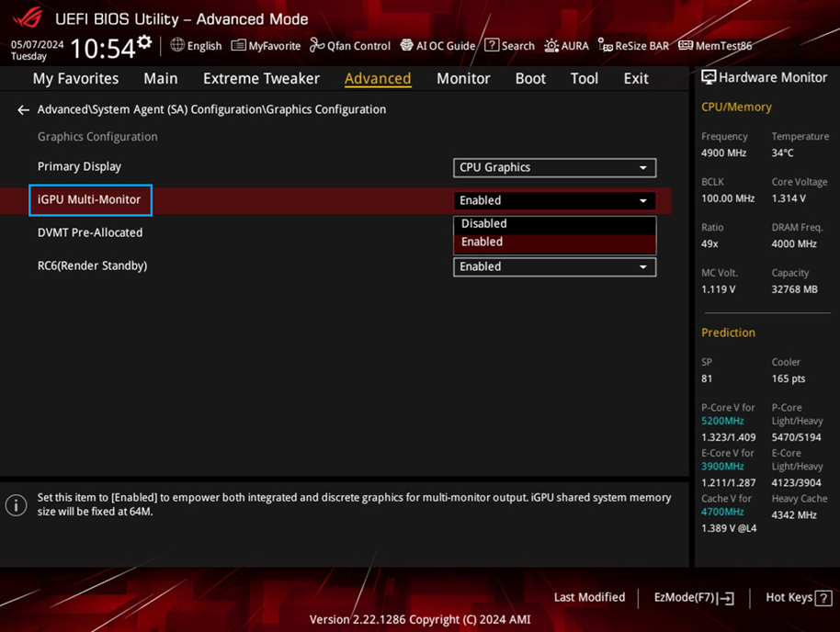
Task: Click Last Modified button
Action: tap(589, 597)
